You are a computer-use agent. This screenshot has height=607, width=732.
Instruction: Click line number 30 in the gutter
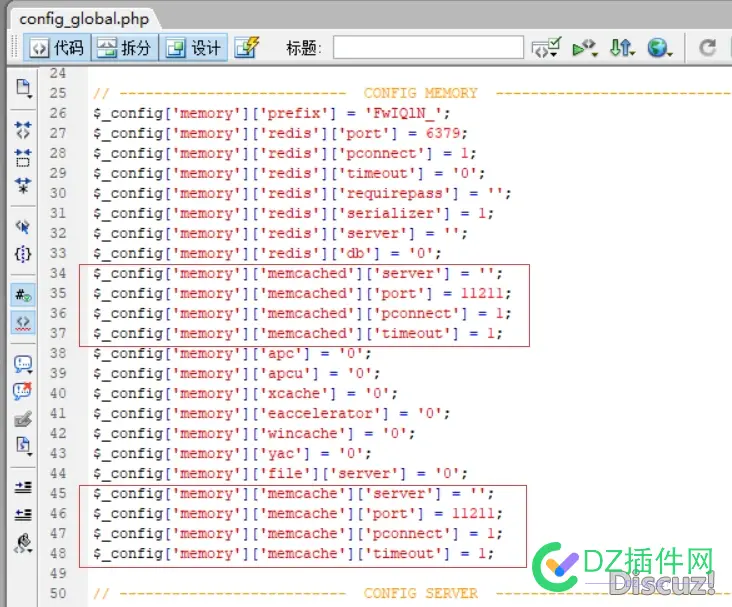click(58, 193)
